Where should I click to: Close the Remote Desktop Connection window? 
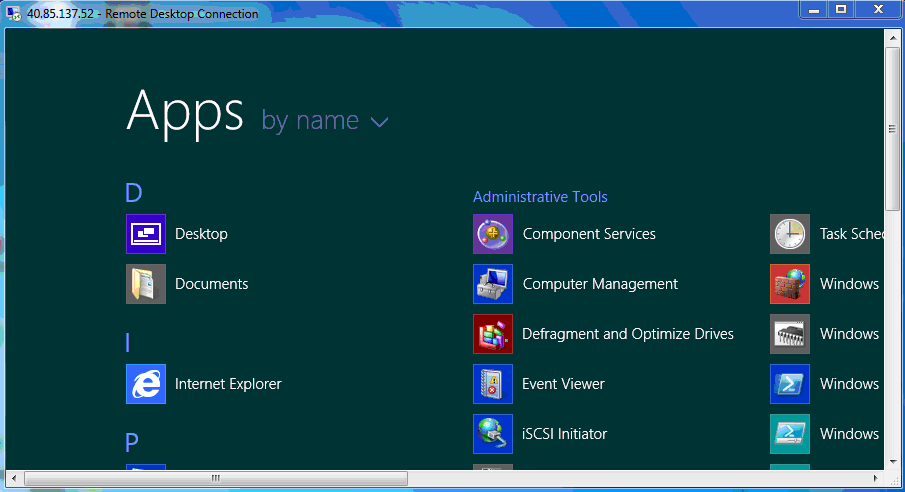point(878,10)
